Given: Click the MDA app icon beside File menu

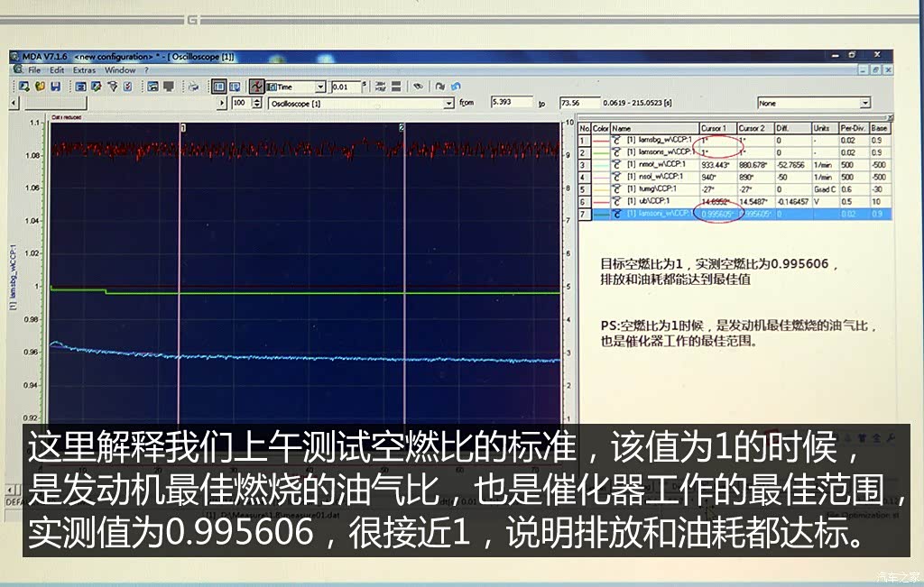Looking at the screenshot, I should (x=18, y=69).
